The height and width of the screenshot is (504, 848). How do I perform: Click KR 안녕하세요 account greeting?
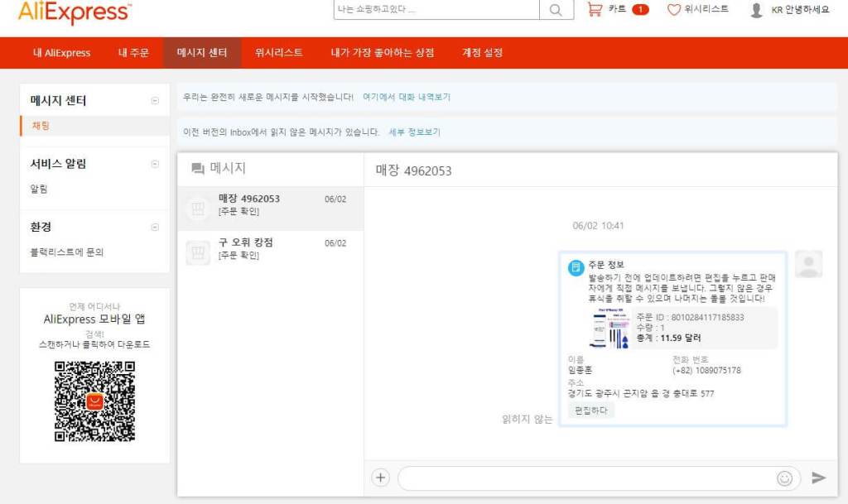pyautogui.click(x=801, y=10)
